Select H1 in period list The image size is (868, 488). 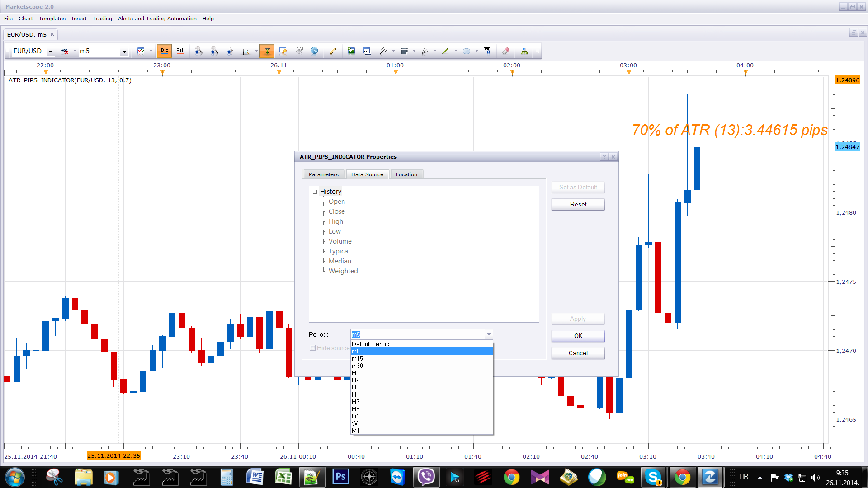point(421,373)
